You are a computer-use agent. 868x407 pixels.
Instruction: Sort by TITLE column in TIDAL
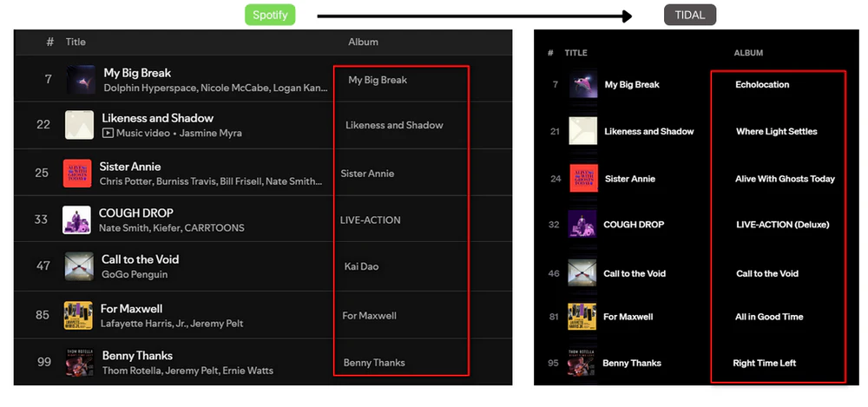pos(575,53)
